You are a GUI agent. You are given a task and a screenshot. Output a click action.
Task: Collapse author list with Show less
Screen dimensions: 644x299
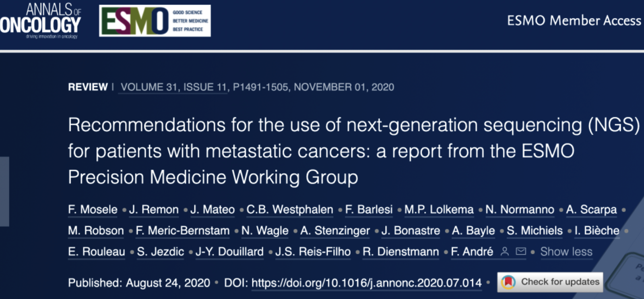(566, 252)
